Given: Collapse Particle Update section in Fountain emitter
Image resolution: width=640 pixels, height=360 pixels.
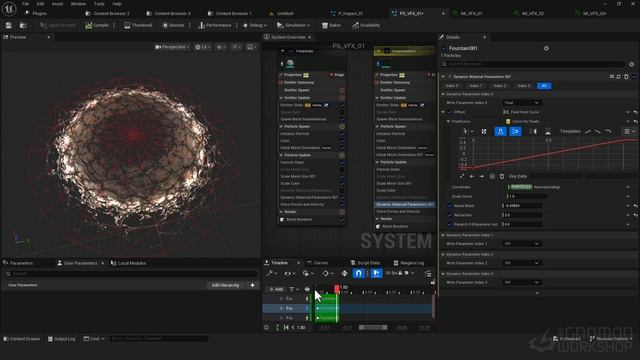Looking at the screenshot, I should pos(281,156).
